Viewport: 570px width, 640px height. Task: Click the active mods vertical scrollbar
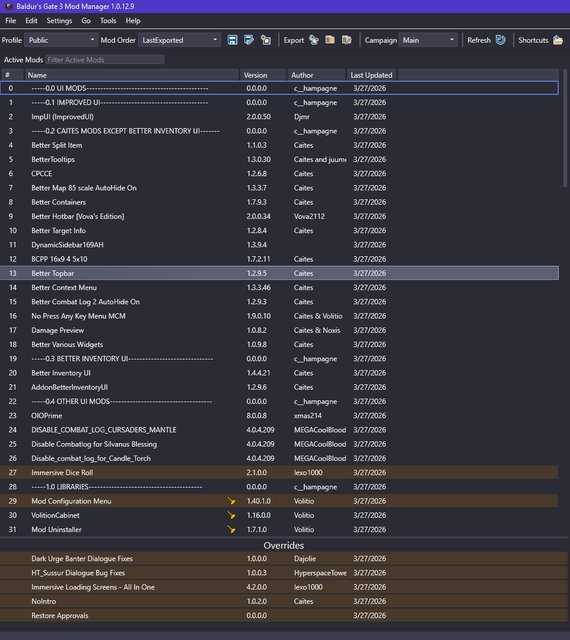coord(565,128)
